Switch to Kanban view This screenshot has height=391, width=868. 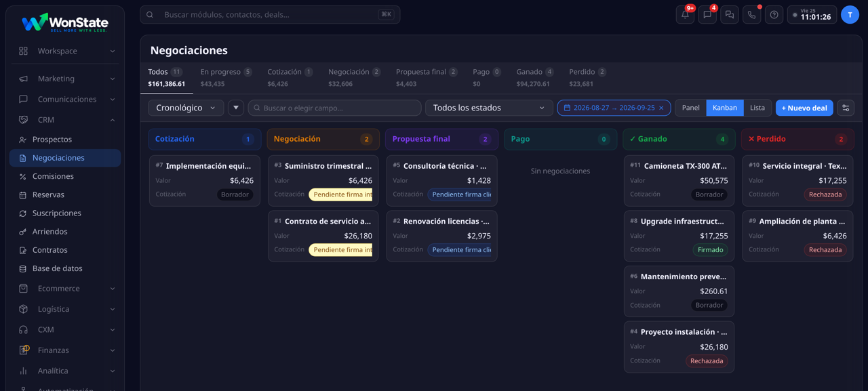[x=725, y=108]
